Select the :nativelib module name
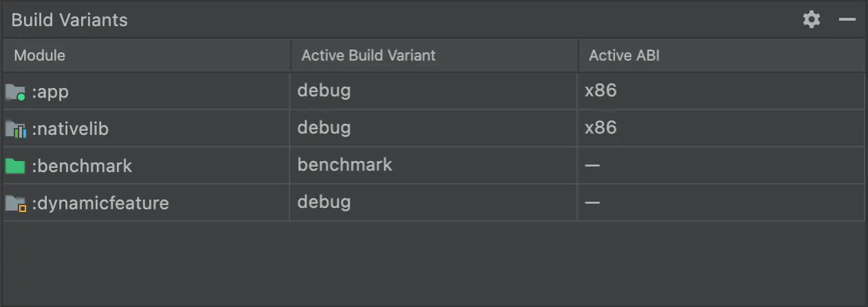Image resolution: width=868 pixels, height=307 pixels. [x=70, y=129]
